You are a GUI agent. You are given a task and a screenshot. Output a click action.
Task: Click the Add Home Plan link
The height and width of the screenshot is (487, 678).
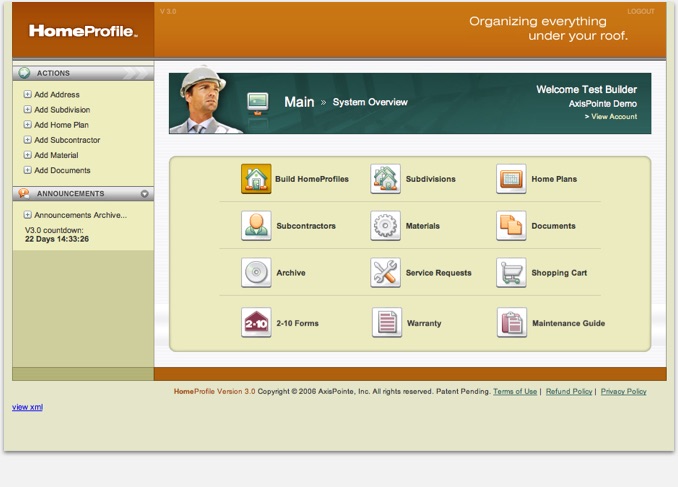pyautogui.click(x=61, y=125)
